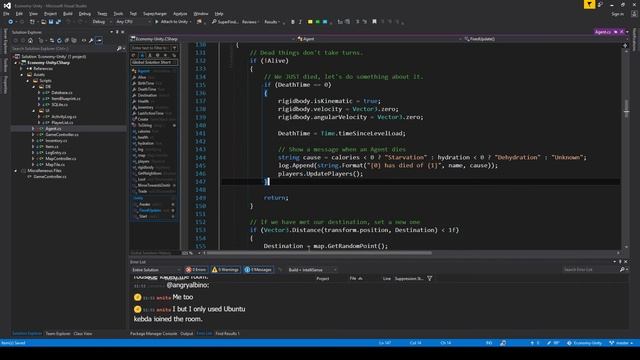Select FixedUpdate in the code map list
The height and width of the screenshot is (360, 640).
(150, 210)
